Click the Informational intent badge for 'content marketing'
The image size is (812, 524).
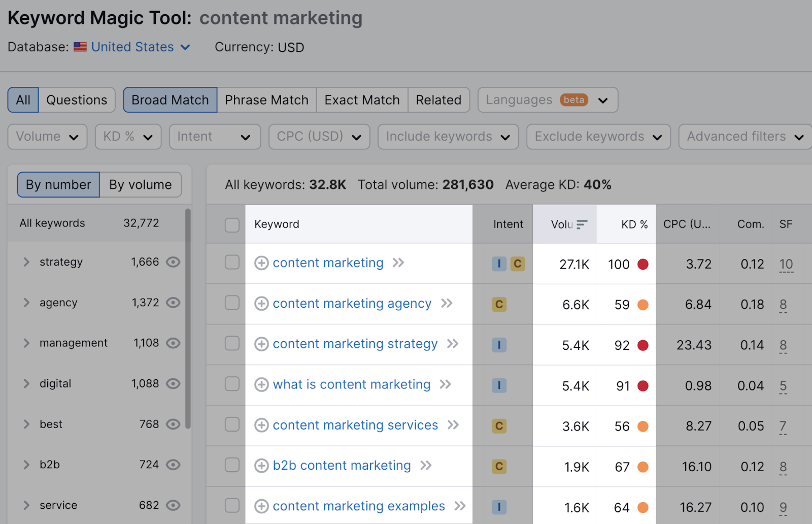coord(499,264)
